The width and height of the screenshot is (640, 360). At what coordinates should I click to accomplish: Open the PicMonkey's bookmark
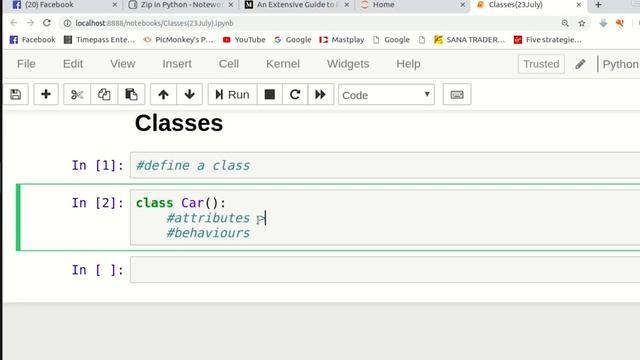pyautogui.click(x=179, y=40)
